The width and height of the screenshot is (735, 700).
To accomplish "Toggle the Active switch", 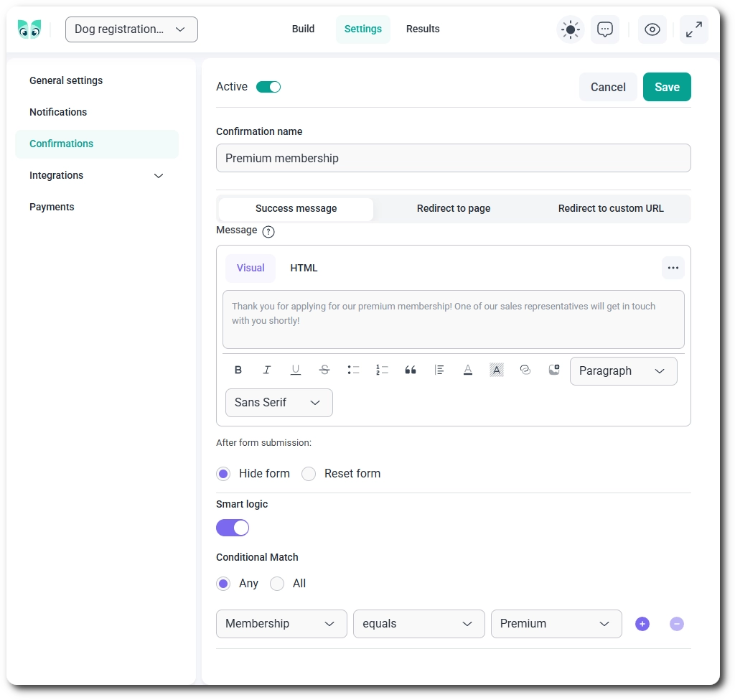I will click(x=268, y=87).
